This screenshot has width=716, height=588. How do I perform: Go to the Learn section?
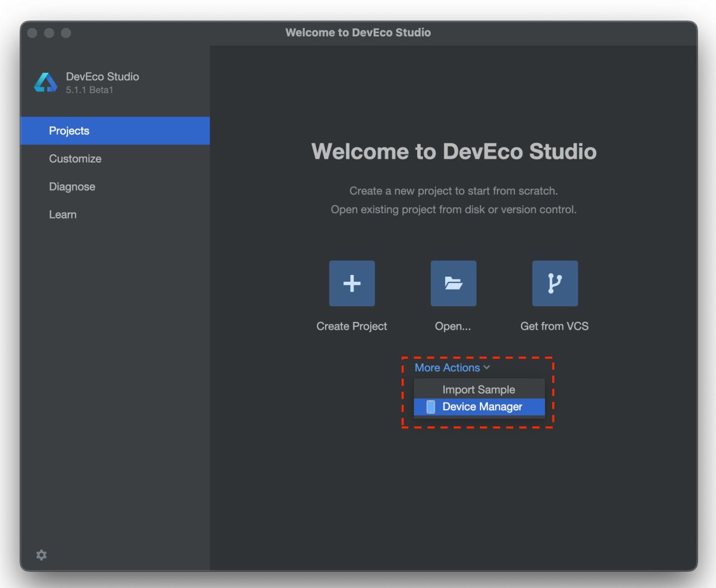click(63, 215)
